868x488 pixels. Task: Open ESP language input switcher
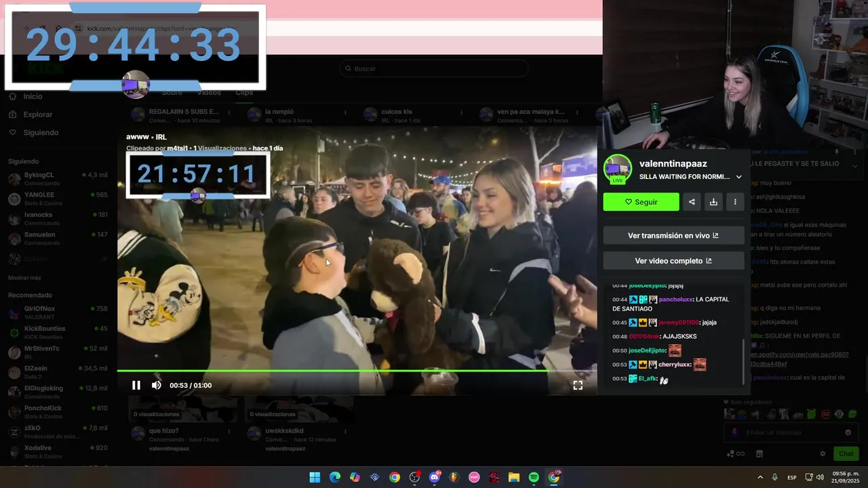[x=792, y=477]
